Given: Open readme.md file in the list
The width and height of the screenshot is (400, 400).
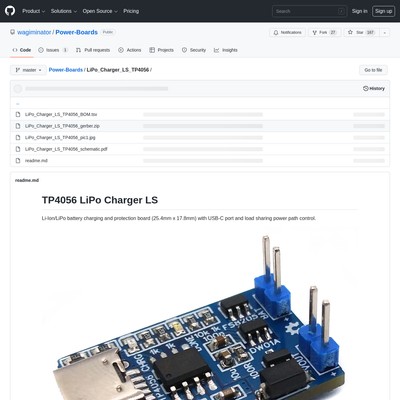Looking at the screenshot, I should pos(36,160).
